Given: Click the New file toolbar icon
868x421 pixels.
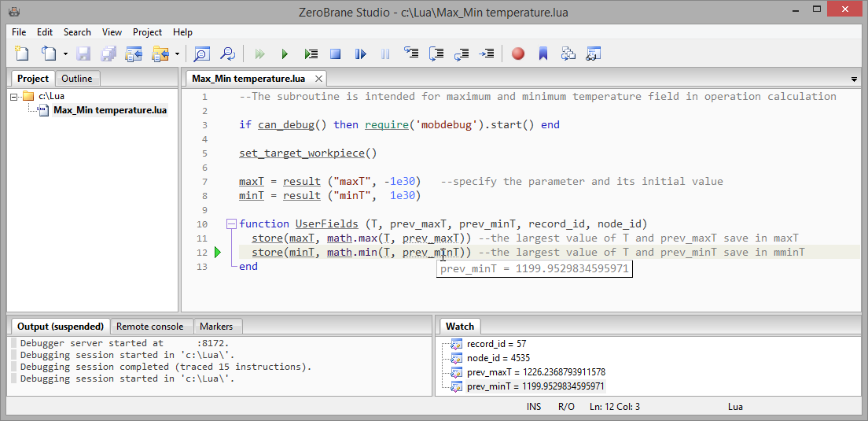Looking at the screenshot, I should tap(22, 54).
